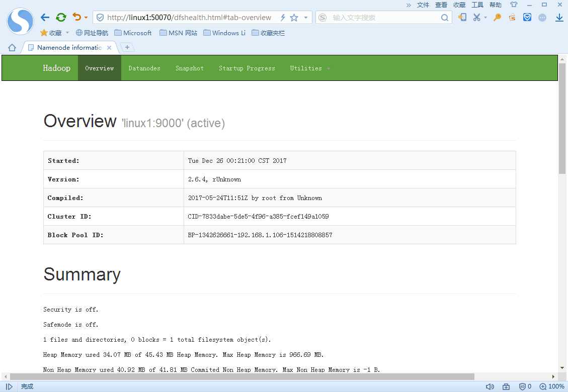568x392 pixels.
Task: Open the Microsoft bookmark folder
Action: [x=133, y=33]
